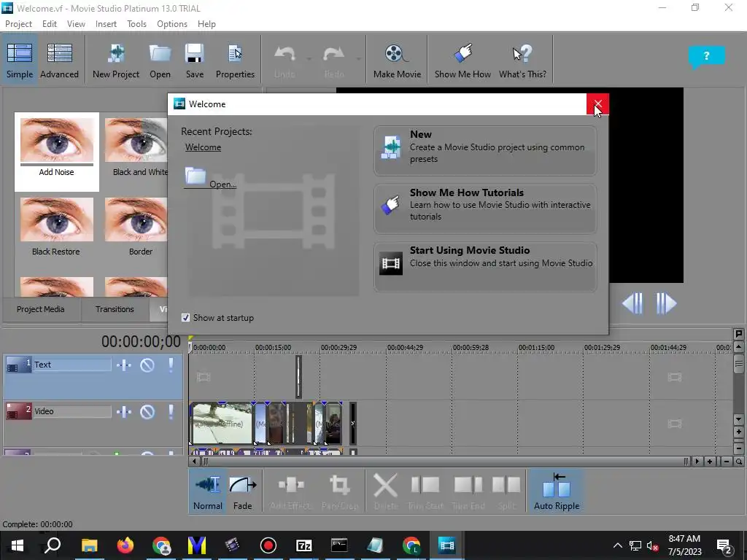The height and width of the screenshot is (560, 747).
Task: Select the Fade tool
Action: (x=242, y=491)
